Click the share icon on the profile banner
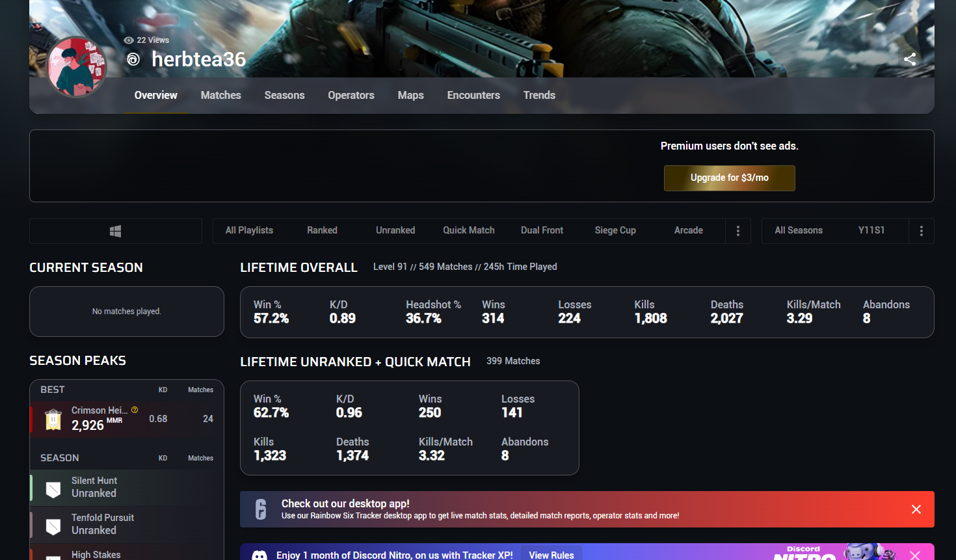Viewport: 956px width, 560px height. (910, 59)
